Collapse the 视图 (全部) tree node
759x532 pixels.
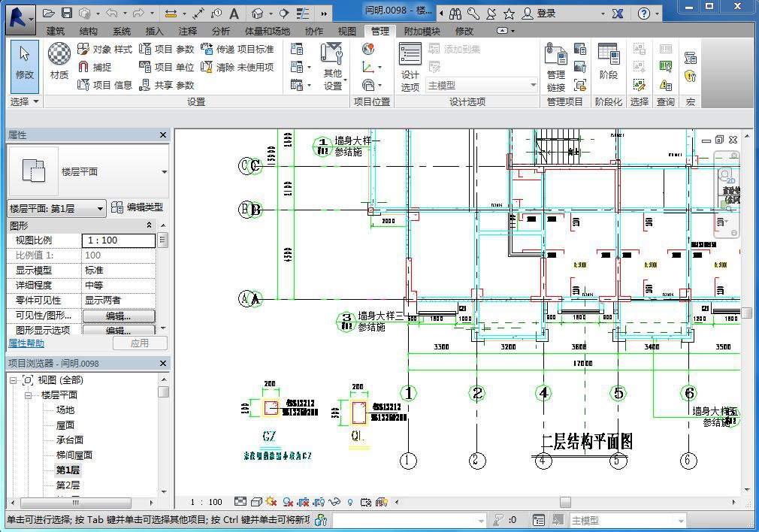13,380
